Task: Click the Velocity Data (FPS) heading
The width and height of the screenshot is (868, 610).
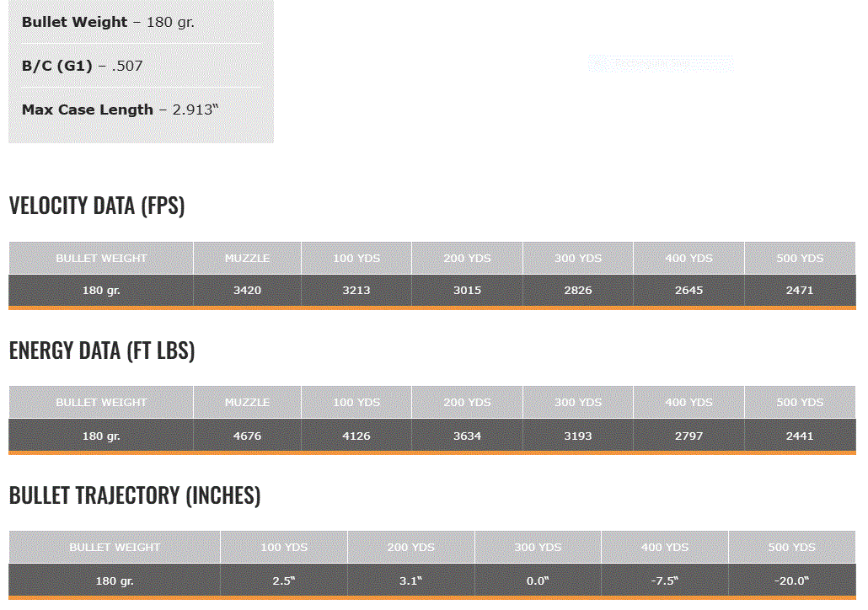Action: (97, 206)
